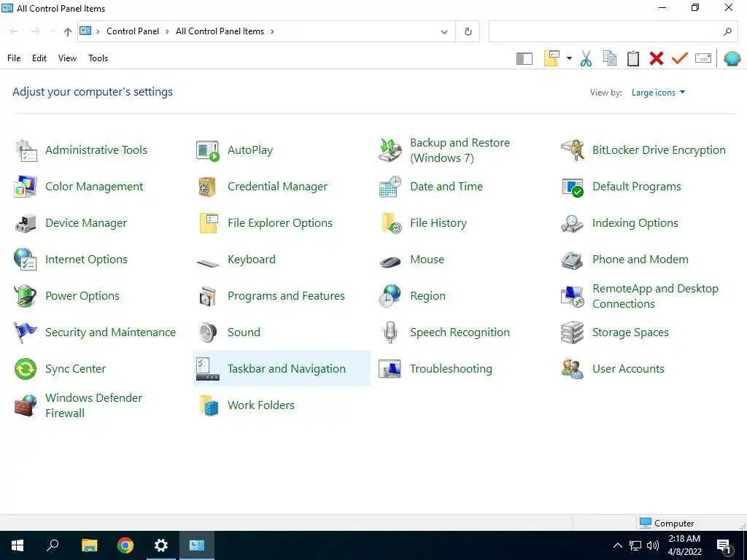
Task: Open Power Options
Action: (66, 296)
